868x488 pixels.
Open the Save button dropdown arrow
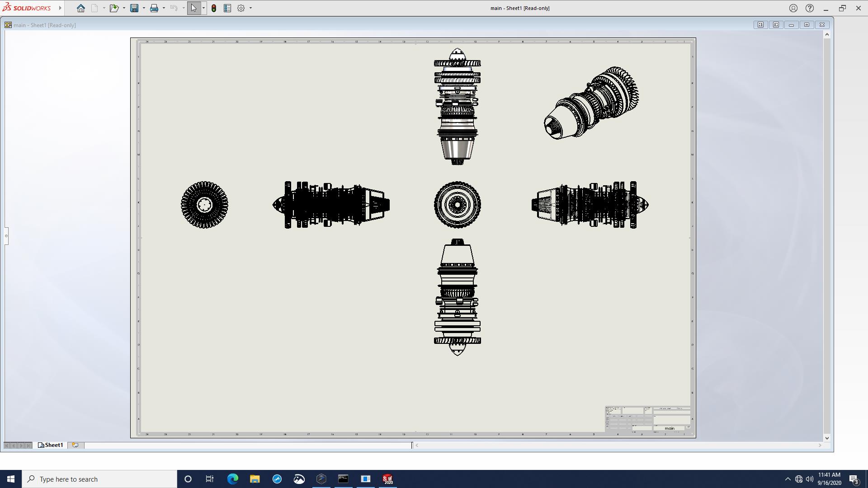[144, 8]
